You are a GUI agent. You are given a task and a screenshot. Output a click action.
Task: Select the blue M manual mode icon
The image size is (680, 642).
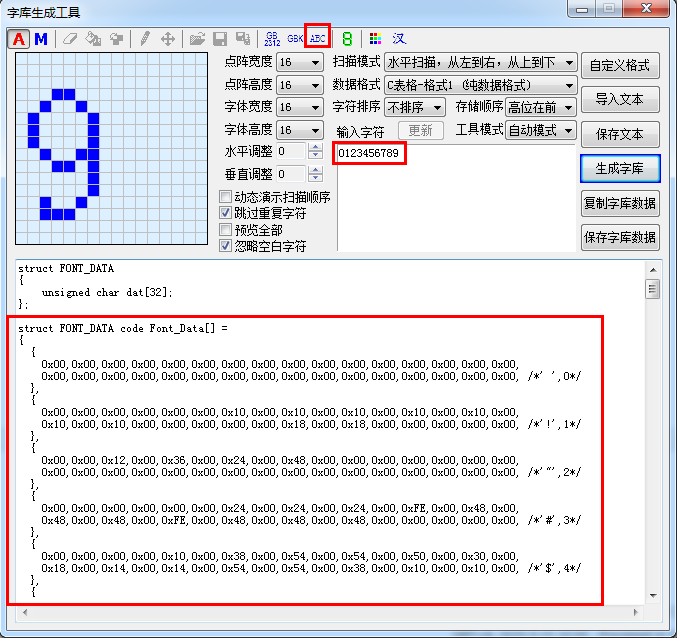click(41, 39)
